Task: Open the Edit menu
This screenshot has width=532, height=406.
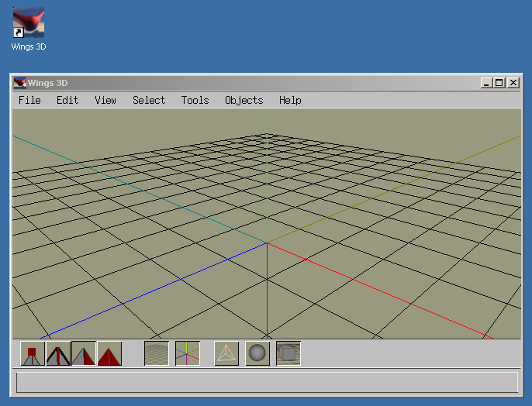Action: coord(67,100)
